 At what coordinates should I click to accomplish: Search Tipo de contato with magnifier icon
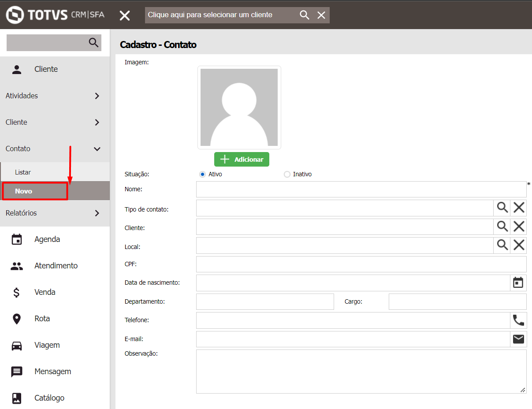pyautogui.click(x=502, y=208)
